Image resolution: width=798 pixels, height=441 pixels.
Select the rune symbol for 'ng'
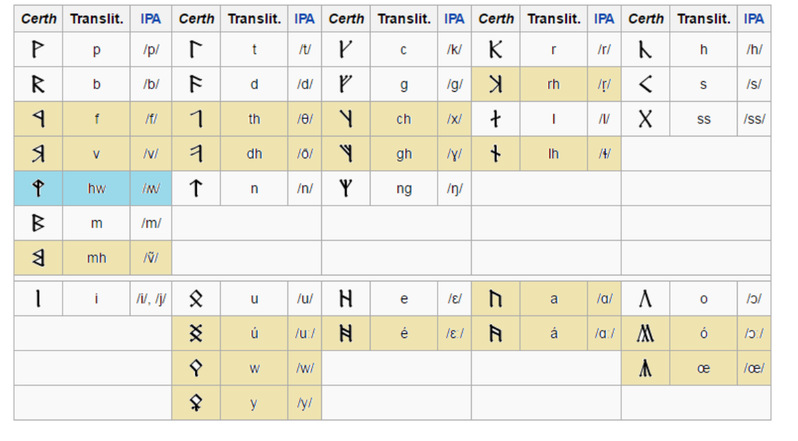click(346, 188)
